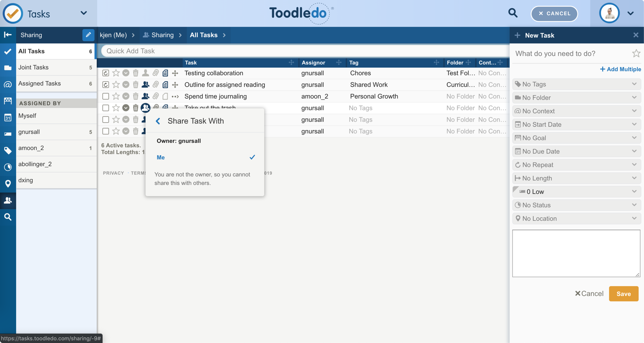Image resolution: width=644 pixels, height=343 pixels.
Task: Click the Toodledo Tasks logo icon
Action: click(x=13, y=13)
